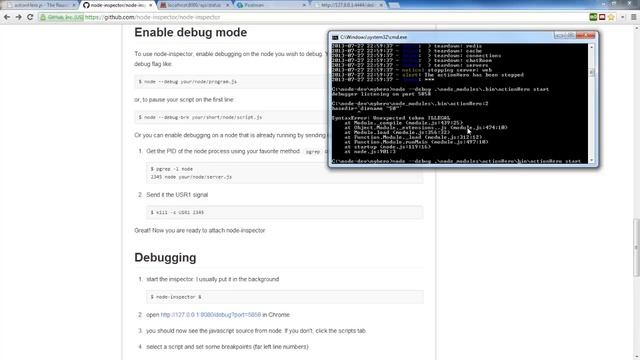Click the green GitHub, Inc. security badge
The width and height of the screenshot is (640, 360).
click(62, 17)
